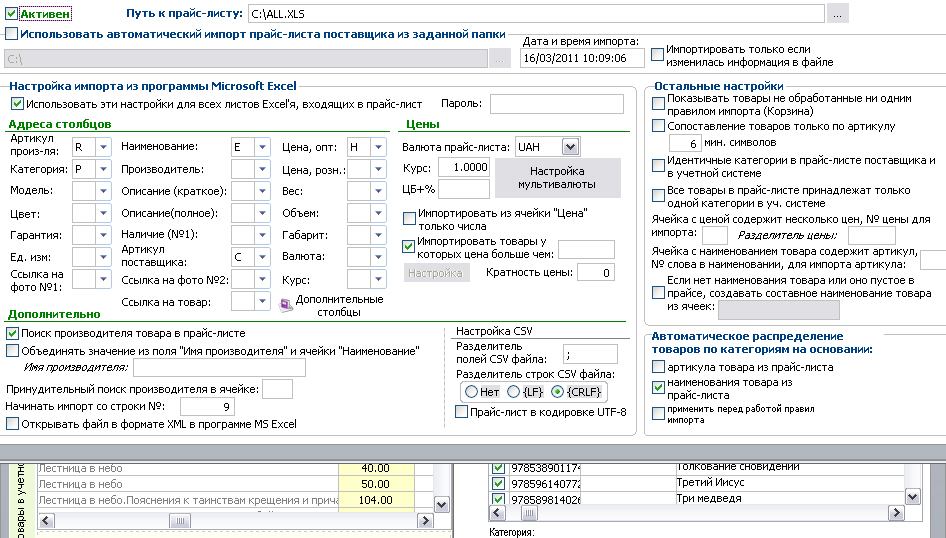Click the greyed Настройка button
The image size is (946, 538).
(x=436, y=273)
